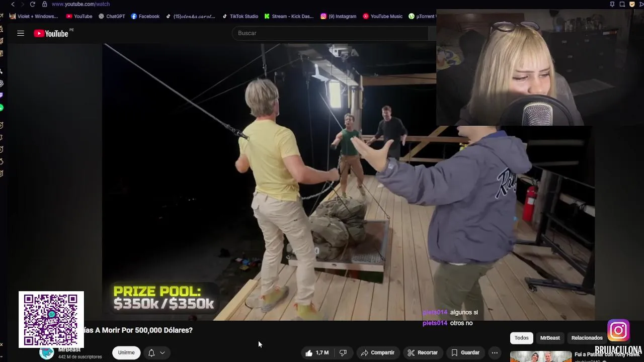
Task: Open the µTorrent bookmark
Action: click(x=422, y=16)
